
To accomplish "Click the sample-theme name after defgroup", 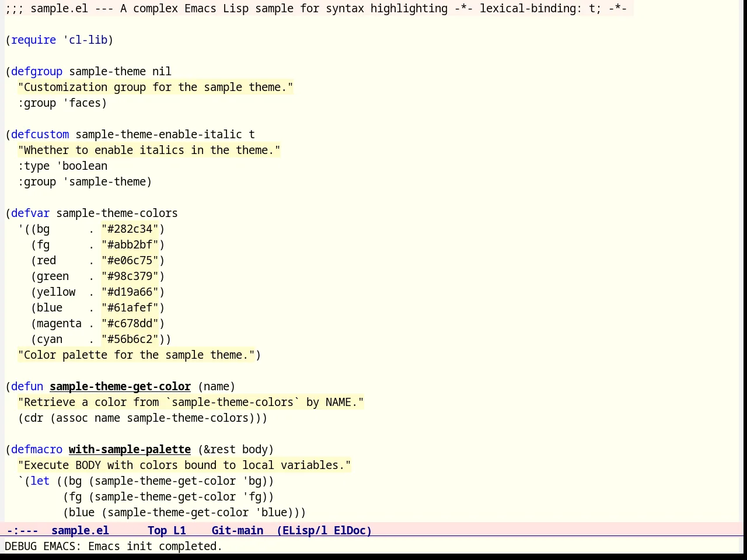I will (107, 71).
